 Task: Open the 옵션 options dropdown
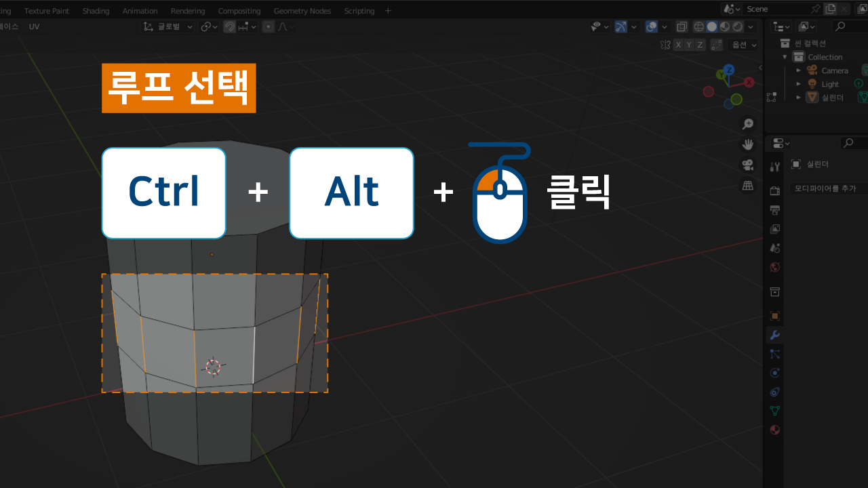742,45
